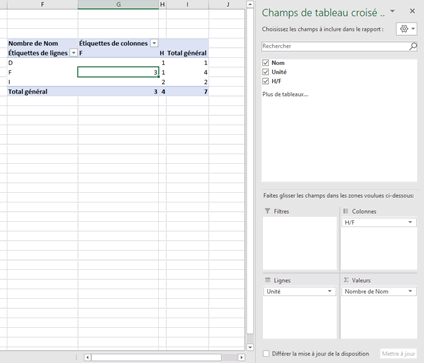
Task: Select the cell with value 3 in row F
Action: click(x=118, y=72)
